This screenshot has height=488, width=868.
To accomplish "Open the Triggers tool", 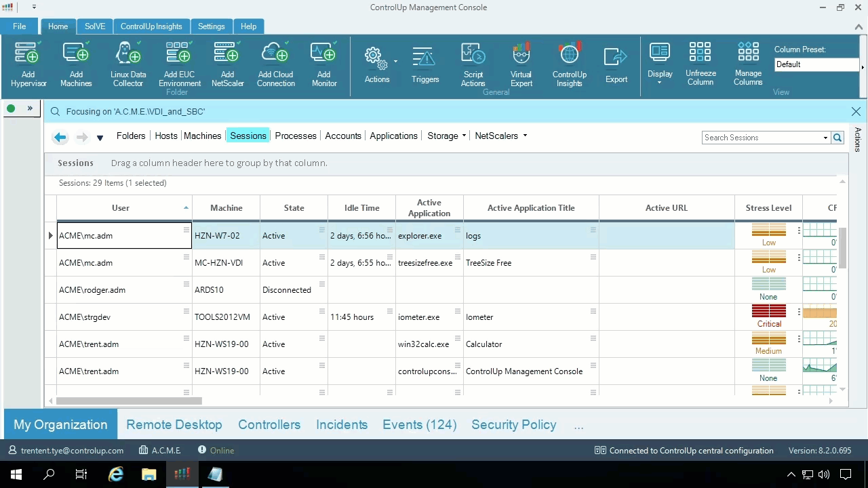I will tap(425, 65).
